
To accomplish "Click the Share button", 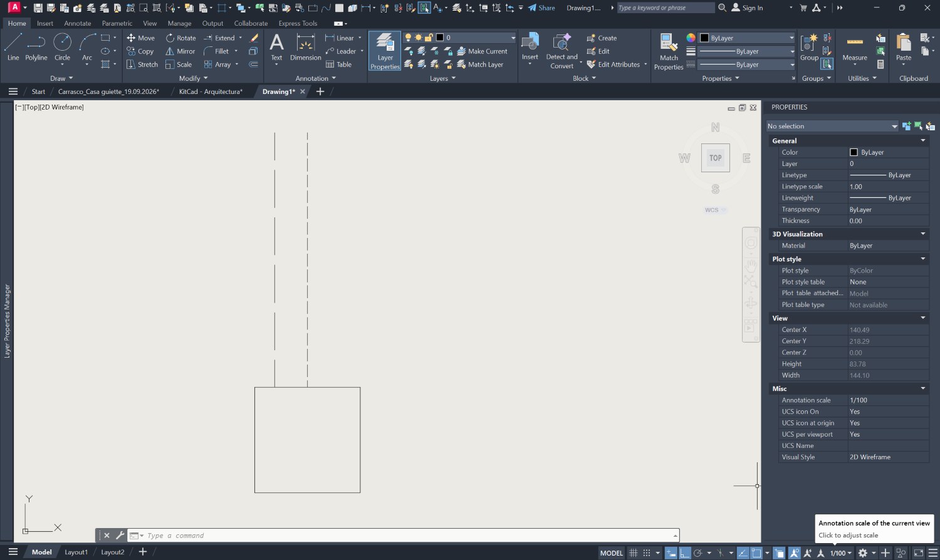I will [541, 8].
